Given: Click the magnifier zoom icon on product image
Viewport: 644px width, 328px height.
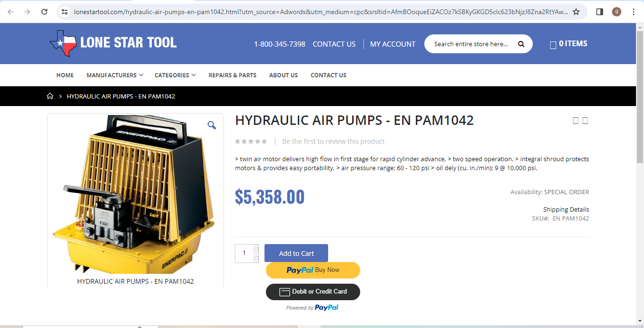Looking at the screenshot, I should click(x=212, y=125).
